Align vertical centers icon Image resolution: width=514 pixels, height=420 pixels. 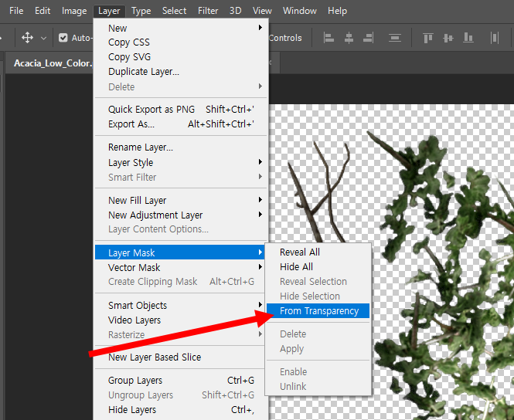(x=448, y=38)
